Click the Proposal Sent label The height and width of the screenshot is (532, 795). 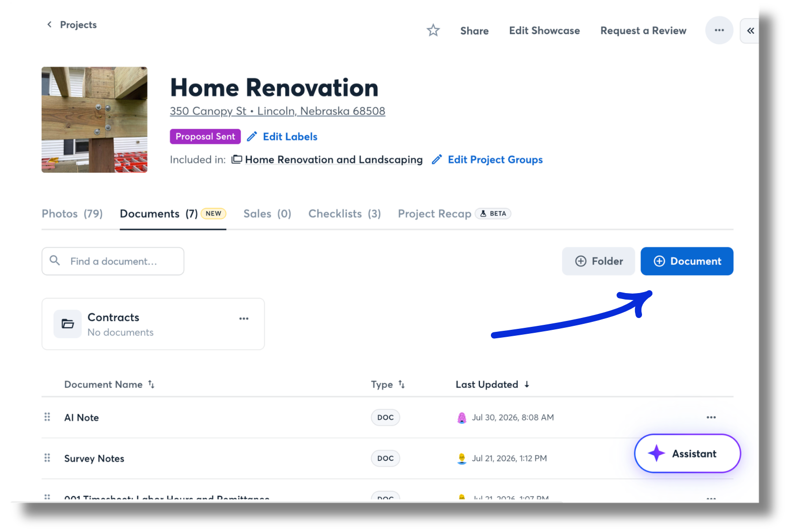pyautogui.click(x=205, y=137)
